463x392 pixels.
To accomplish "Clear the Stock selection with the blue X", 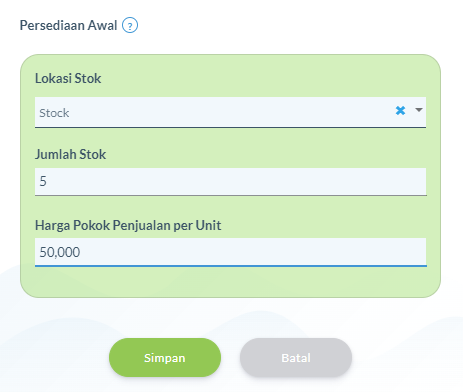I will pos(400,110).
